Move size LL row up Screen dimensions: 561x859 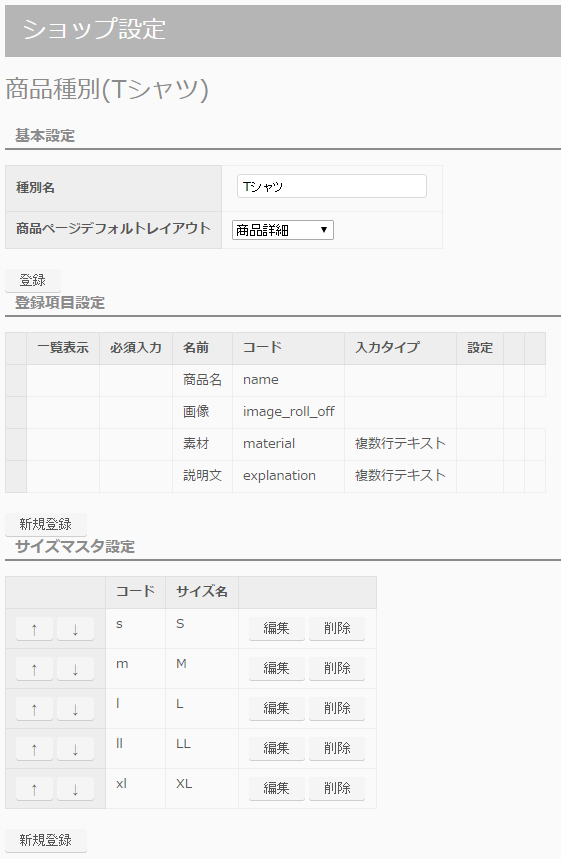35,748
